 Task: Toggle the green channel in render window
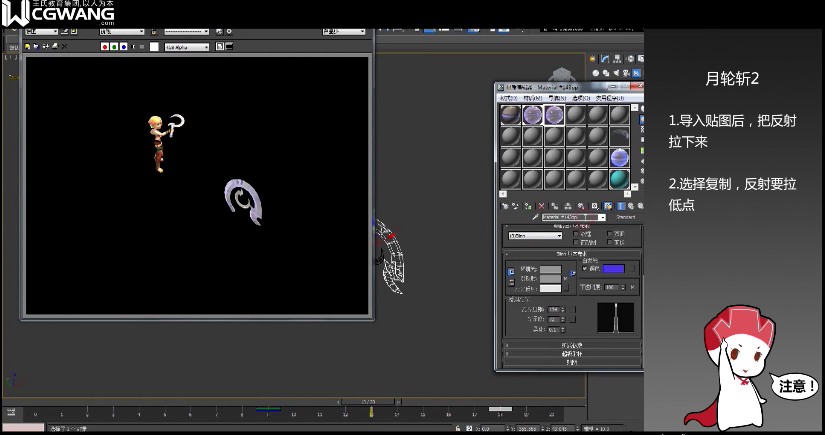(x=114, y=47)
